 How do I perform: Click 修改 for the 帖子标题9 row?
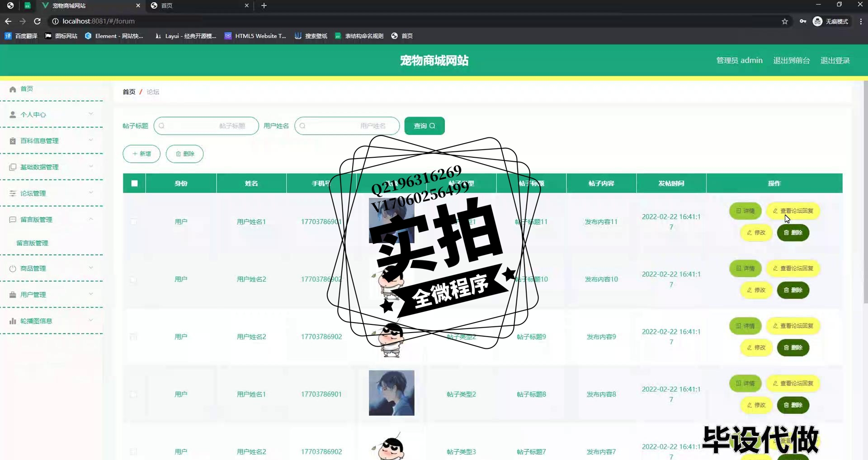tap(756, 347)
